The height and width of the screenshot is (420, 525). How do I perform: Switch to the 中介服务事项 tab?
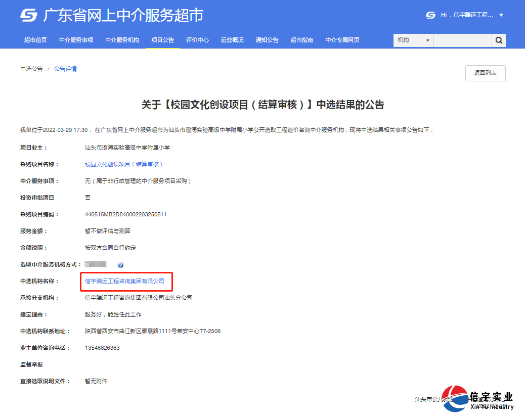click(76, 40)
